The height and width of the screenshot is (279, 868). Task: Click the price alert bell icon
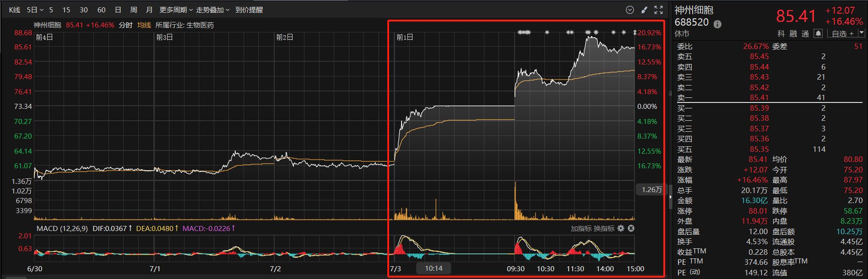coord(818,33)
